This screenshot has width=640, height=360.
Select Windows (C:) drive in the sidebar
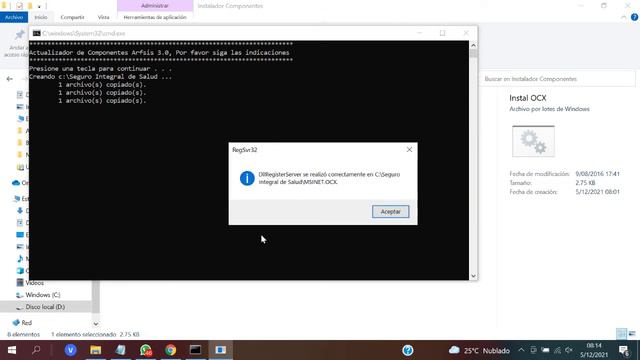[x=42, y=295]
